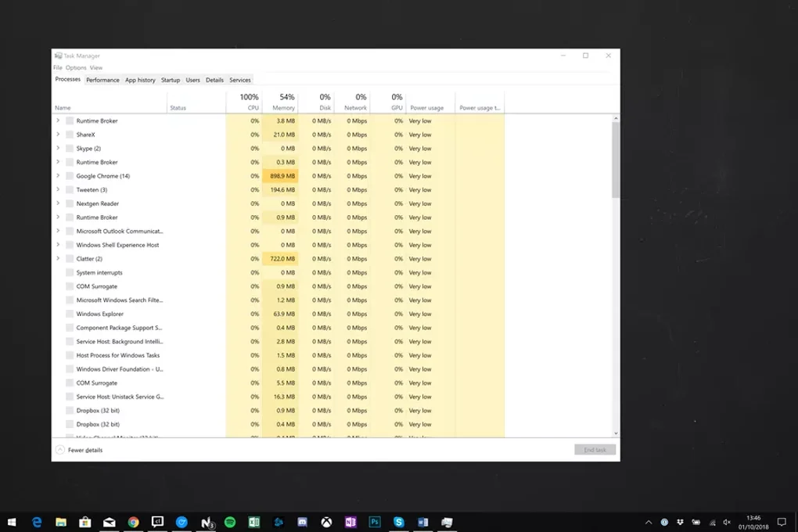Launch the Xbox app from the taskbar
Image resolution: width=798 pixels, height=532 pixels.
tap(326, 522)
